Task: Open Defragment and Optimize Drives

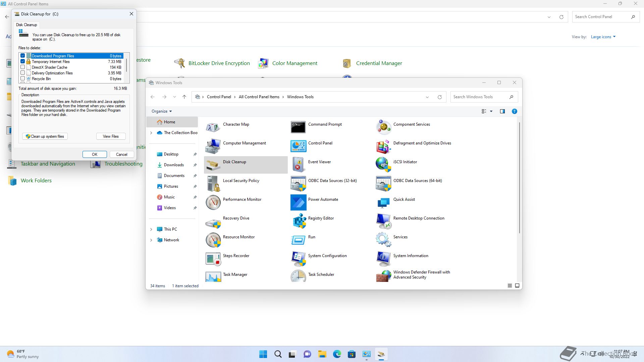Action: coord(383,146)
